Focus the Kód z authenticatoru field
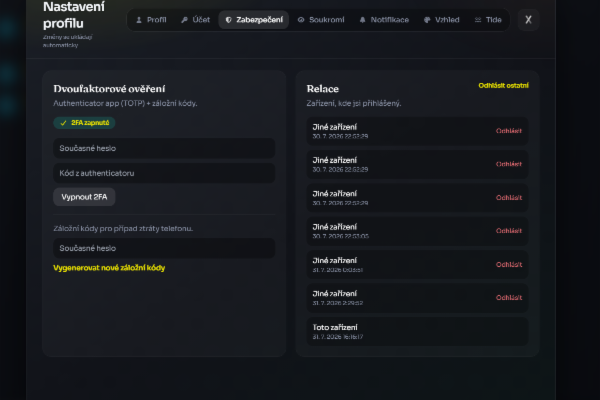The width and height of the screenshot is (600, 400). tap(164, 173)
